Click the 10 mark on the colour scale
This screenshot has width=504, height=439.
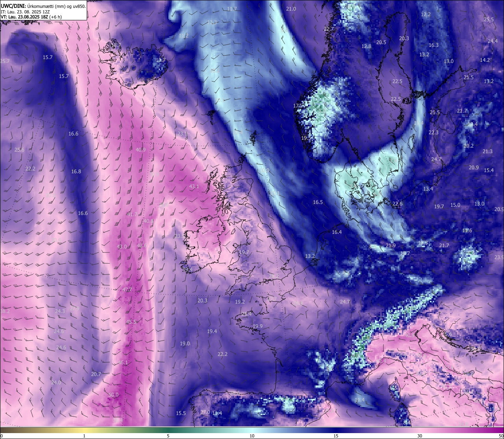(252, 436)
